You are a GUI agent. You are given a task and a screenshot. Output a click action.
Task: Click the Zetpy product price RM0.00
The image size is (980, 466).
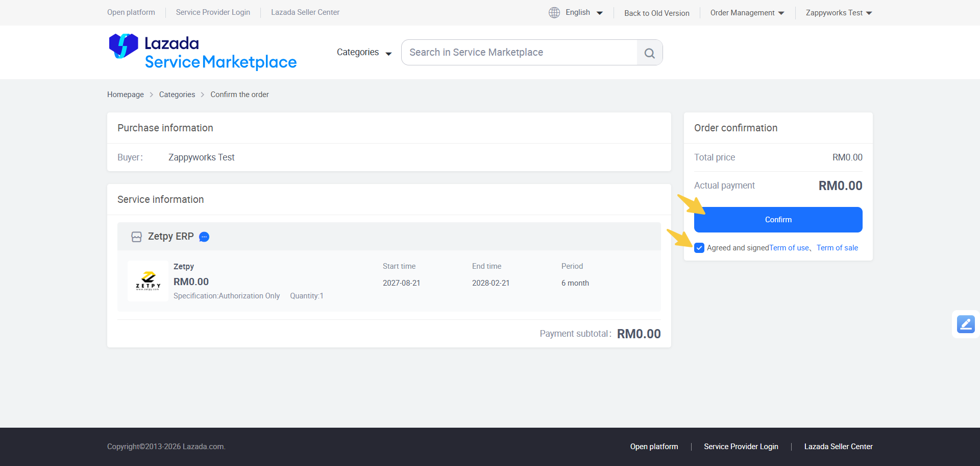click(191, 282)
